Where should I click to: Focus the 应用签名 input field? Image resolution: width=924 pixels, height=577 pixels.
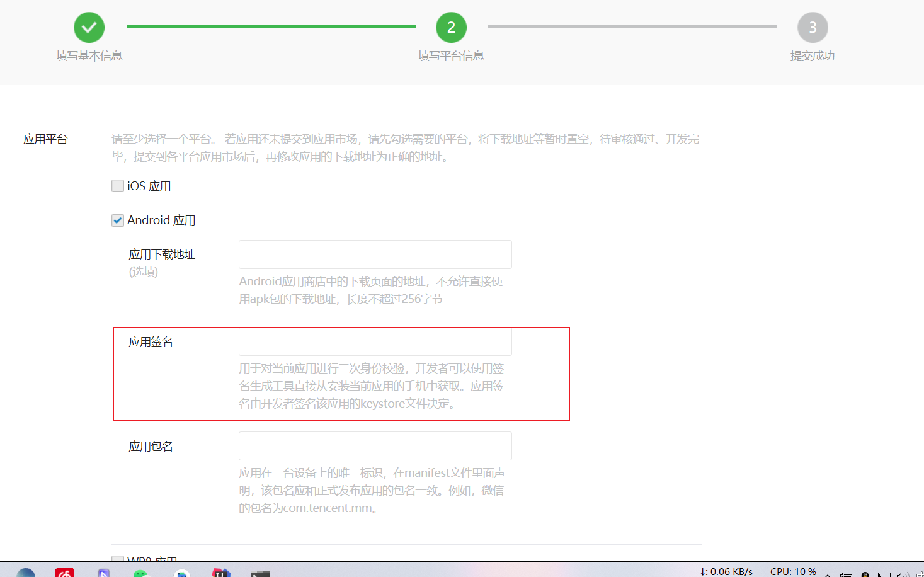[x=375, y=341]
